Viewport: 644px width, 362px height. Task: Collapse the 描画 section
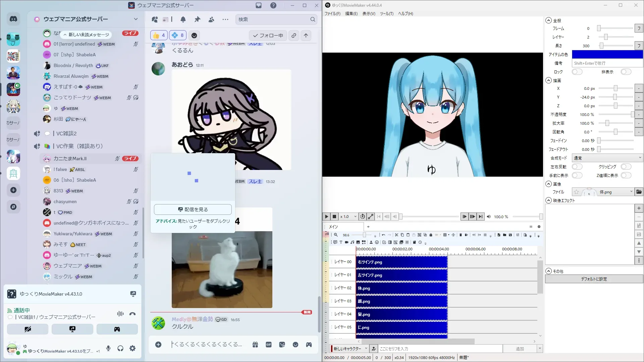coord(549,80)
